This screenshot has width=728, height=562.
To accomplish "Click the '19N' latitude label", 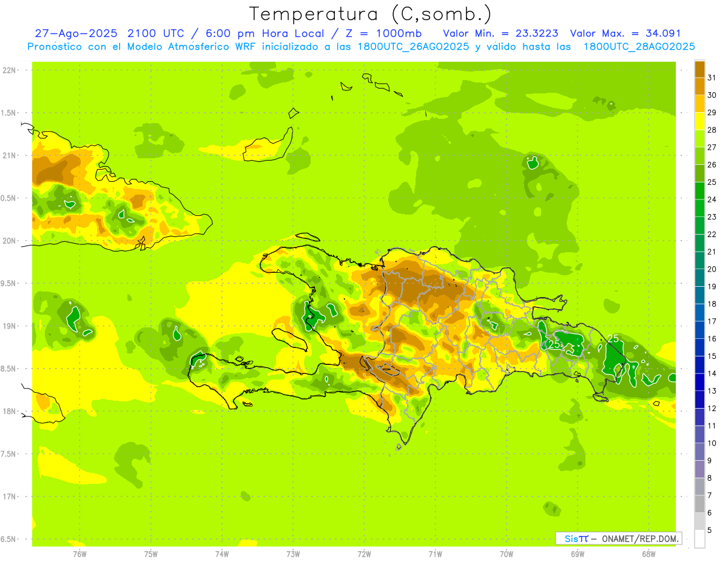I will [9, 326].
